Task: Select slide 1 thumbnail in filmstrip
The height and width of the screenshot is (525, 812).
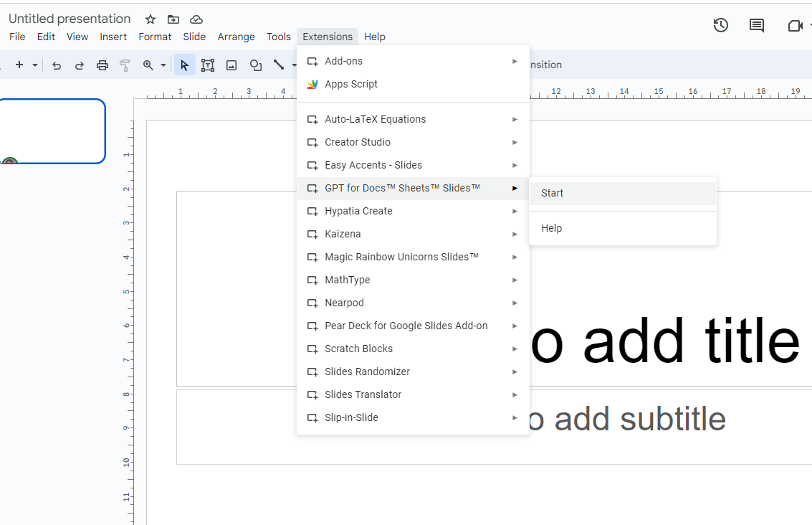Action: (x=52, y=132)
